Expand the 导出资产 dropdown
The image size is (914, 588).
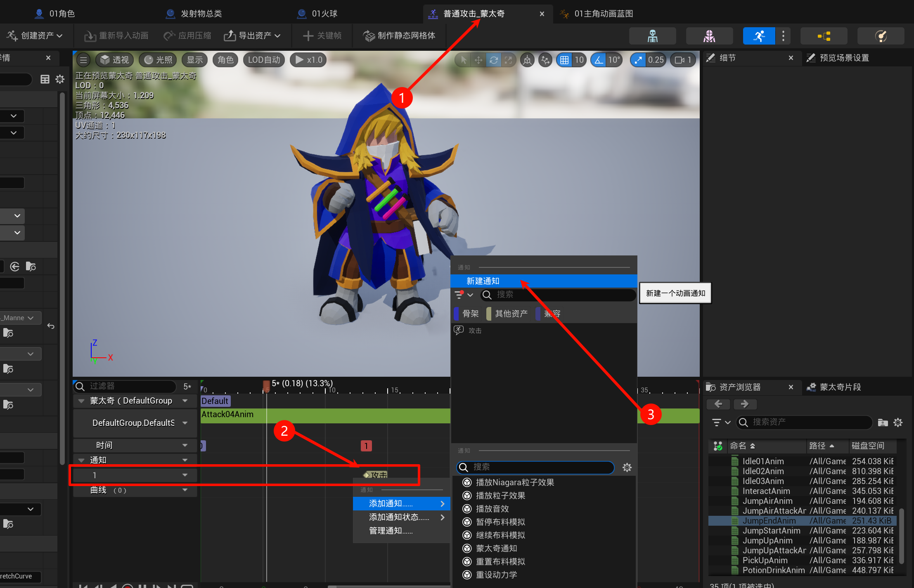click(x=252, y=36)
